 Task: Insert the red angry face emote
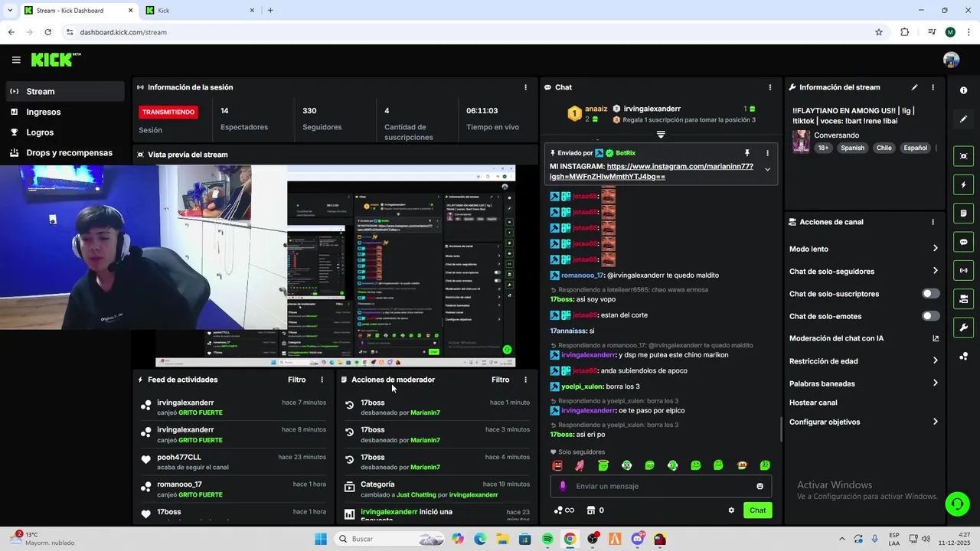click(x=557, y=465)
